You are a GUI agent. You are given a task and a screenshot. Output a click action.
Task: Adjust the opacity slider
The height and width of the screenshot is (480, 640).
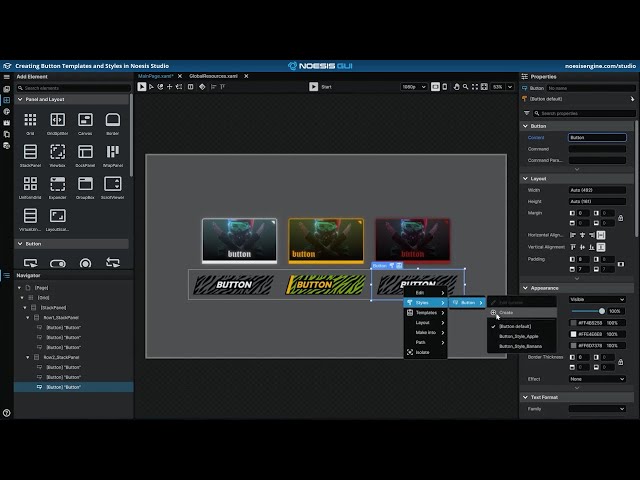coord(588,311)
